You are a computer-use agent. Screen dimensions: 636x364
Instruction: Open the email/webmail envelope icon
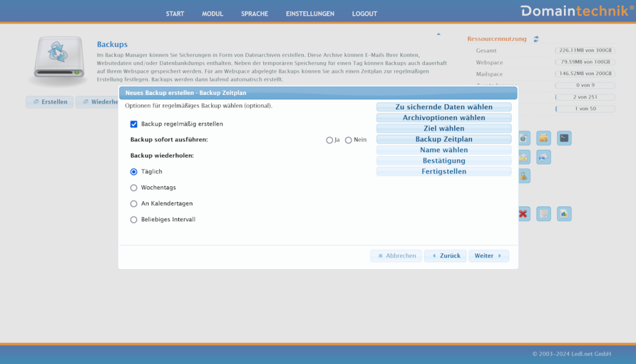click(x=543, y=157)
